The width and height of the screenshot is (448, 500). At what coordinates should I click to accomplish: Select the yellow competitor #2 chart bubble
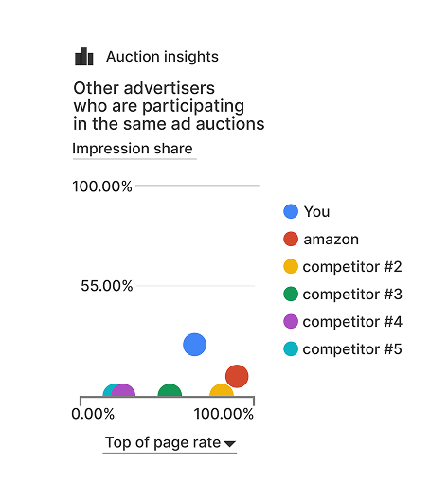tap(222, 390)
